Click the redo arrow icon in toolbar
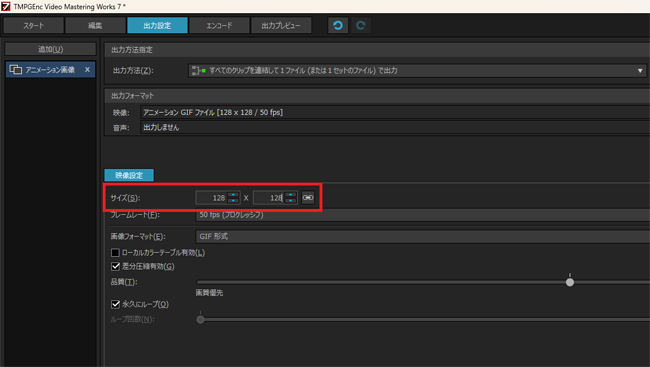This screenshot has height=367, width=650. pos(361,25)
